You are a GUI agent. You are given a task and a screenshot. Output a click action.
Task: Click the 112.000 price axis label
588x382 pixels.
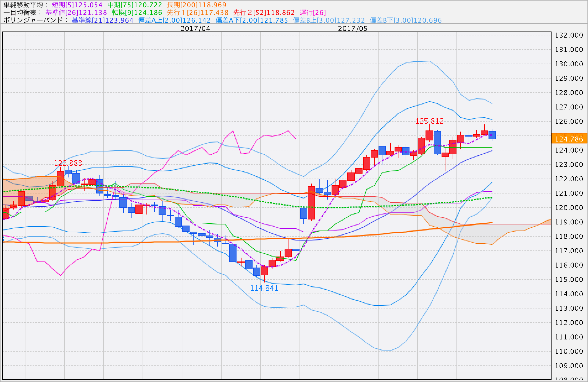tap(569, 323)
